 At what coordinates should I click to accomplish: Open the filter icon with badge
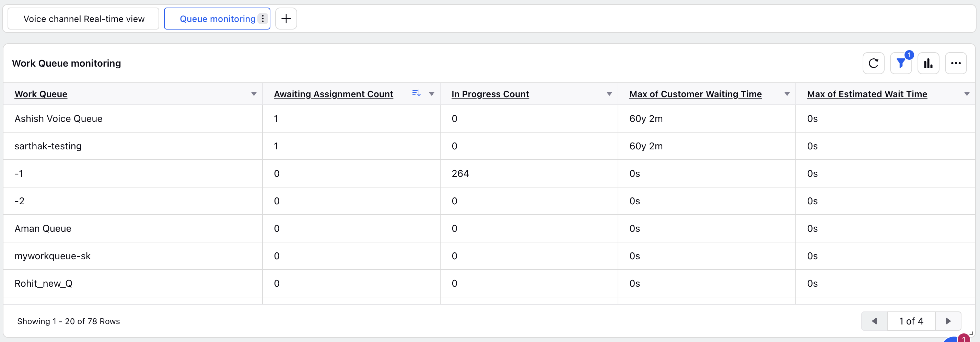pyautogui.click(x=901, y=63)
